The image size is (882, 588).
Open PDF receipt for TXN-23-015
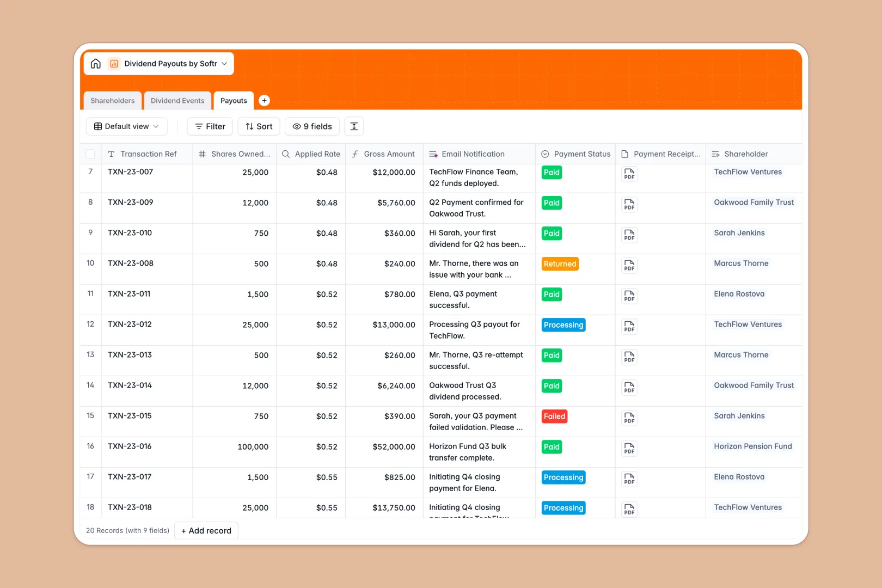629,418
